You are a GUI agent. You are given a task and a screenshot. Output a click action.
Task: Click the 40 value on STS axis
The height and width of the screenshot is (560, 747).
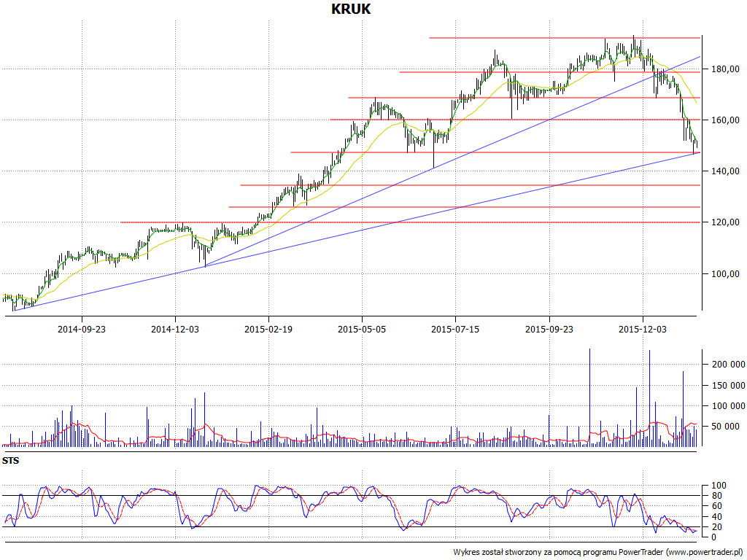click(x=716, y=517)
